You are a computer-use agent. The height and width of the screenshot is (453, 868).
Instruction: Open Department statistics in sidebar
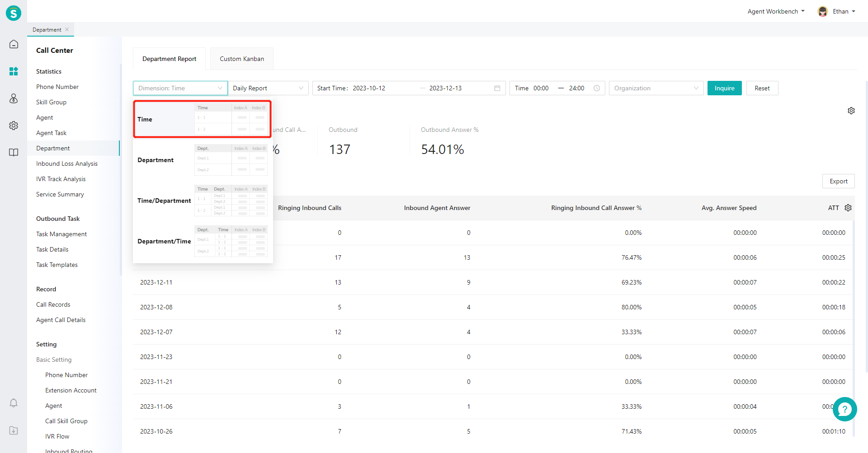click(53, 148)
